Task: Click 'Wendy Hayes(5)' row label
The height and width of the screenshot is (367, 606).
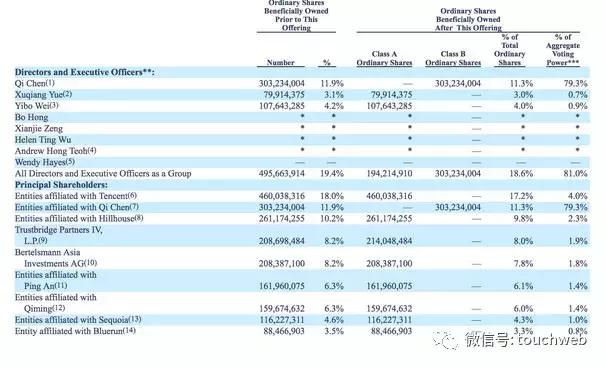Action: coord(45,162)
